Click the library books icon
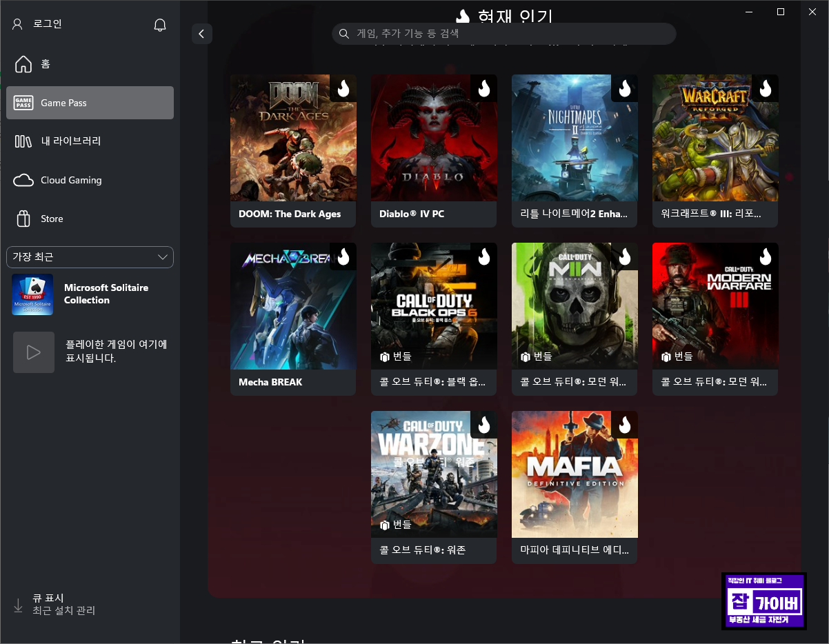Image resolution: width=829 pixels, height=644 pixels. 23,141
